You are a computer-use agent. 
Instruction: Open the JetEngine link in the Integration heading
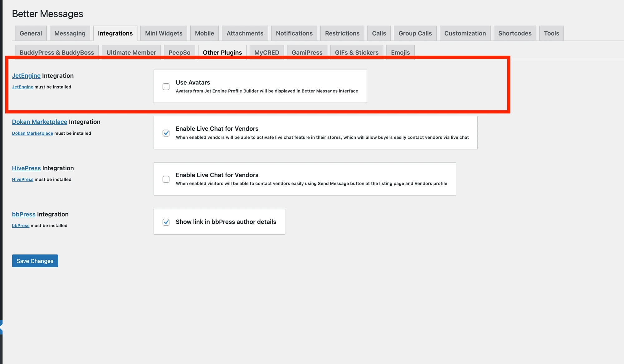26,75
